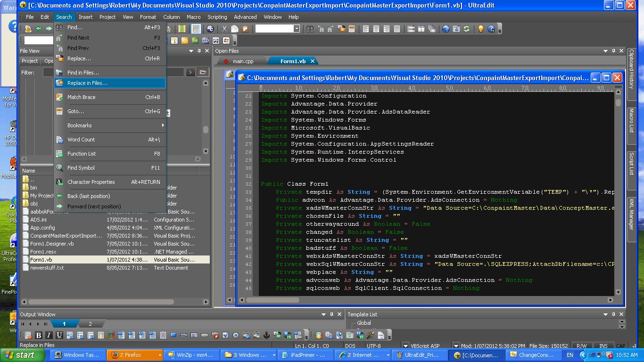The image size is (644, 362).
Task: Toggle the INS insert mode indicator
Action: (x=603, y=346)
